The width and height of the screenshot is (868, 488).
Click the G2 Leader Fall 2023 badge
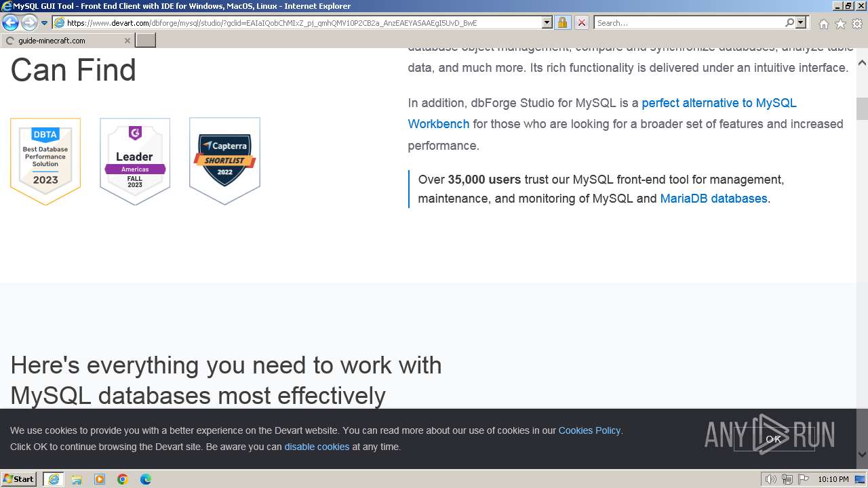click(135, 161)
